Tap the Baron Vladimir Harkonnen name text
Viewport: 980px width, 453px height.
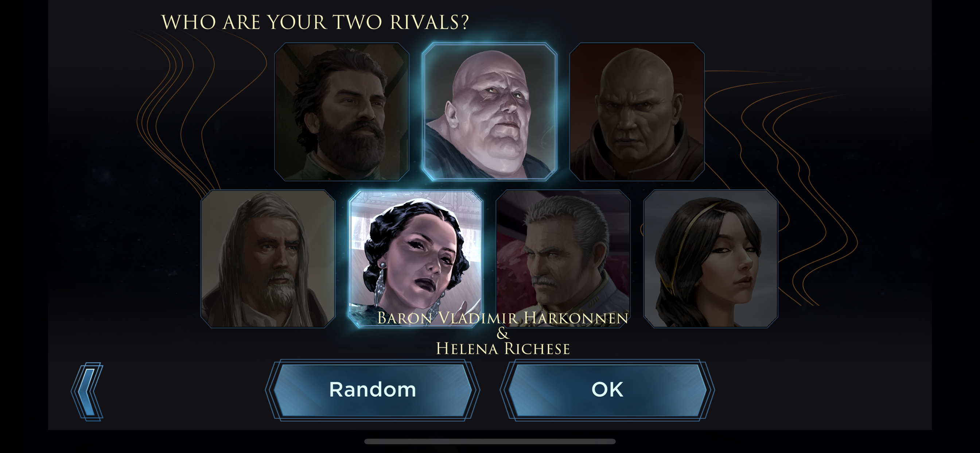click(x=502, y=318)
